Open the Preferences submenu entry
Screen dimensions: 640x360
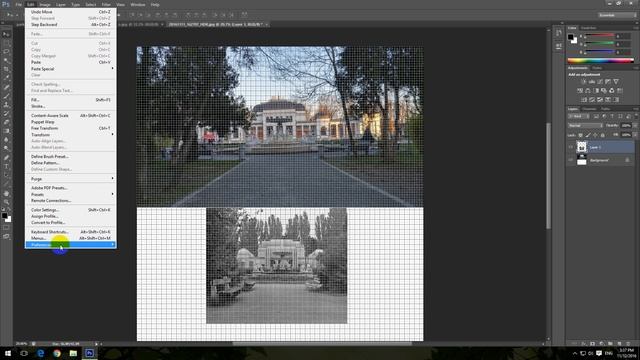71,244
